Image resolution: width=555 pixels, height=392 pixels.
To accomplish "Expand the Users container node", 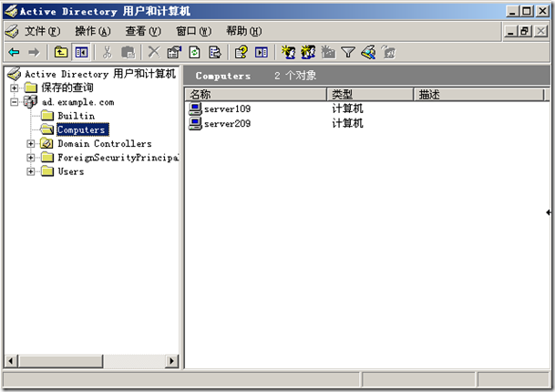I will (30, 171).
